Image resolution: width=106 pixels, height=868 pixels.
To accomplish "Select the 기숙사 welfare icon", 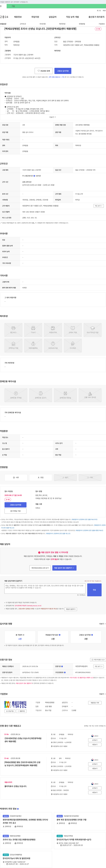I will click(33, 330).
